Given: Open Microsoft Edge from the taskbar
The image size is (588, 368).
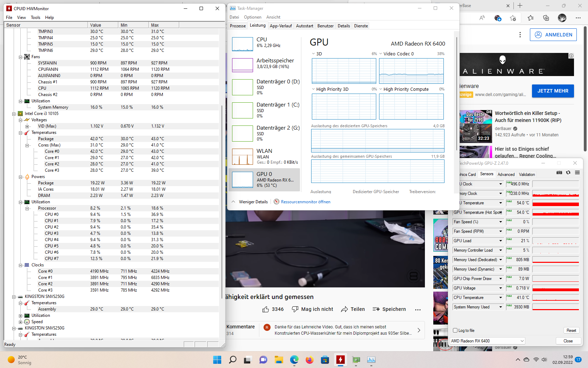Looking at the screenshot, I should coord(294,360).
